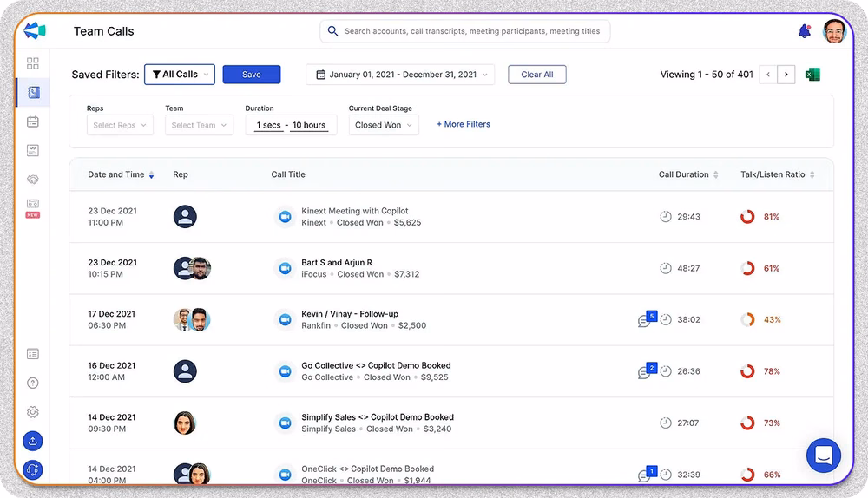The image size is (868, 498).
Task: Open Kinext Meeting with Copilot call
Action: [x=355, y=211]
